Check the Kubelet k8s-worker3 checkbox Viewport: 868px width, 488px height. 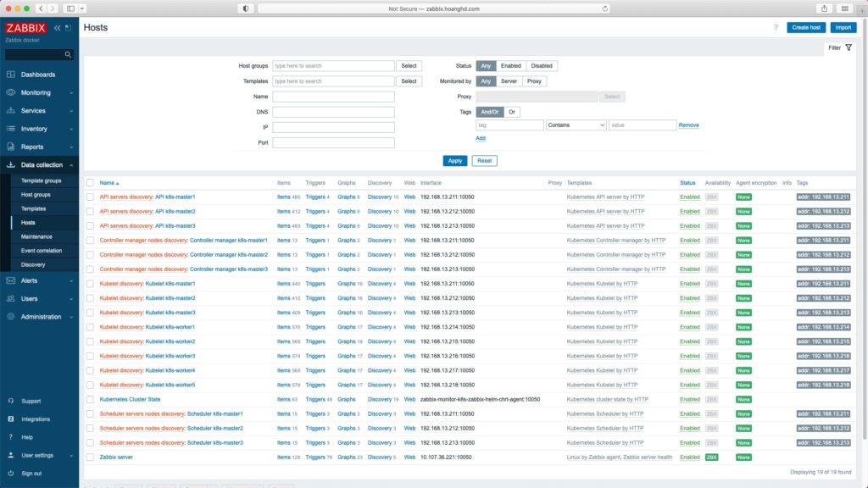click(x=90, y=357)
